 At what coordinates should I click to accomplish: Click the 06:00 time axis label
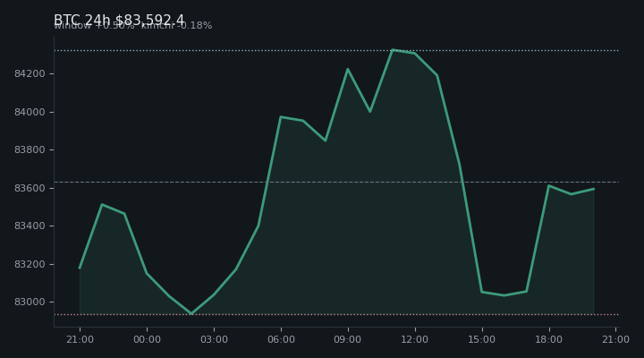281,339
